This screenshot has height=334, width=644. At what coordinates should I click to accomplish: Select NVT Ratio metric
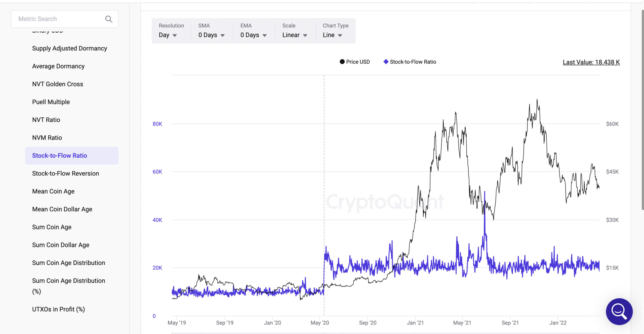(x=46, y=120)
